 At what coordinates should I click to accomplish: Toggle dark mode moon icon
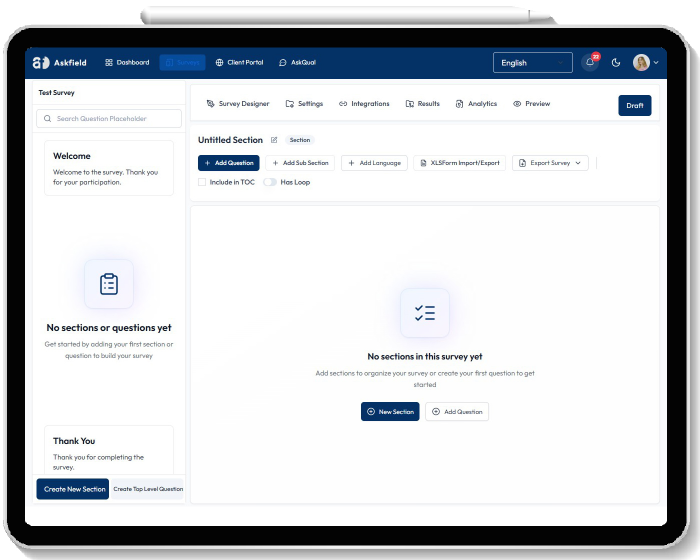point(616,62)
